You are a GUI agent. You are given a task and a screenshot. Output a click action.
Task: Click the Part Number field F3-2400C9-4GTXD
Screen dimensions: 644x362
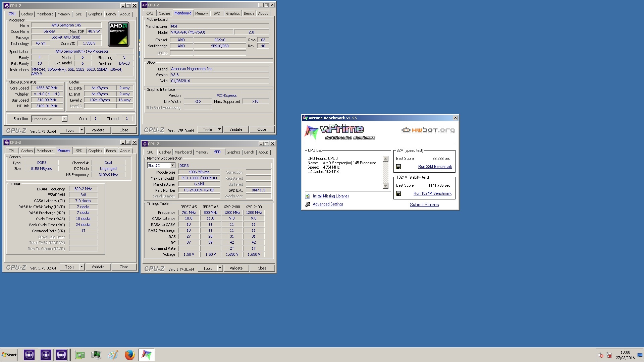coord(199,190)
